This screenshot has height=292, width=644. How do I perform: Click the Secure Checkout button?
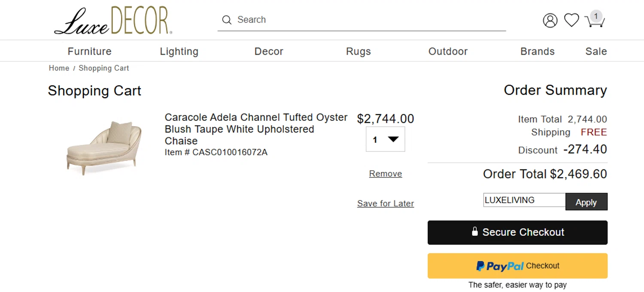click(x=517, y=233)
